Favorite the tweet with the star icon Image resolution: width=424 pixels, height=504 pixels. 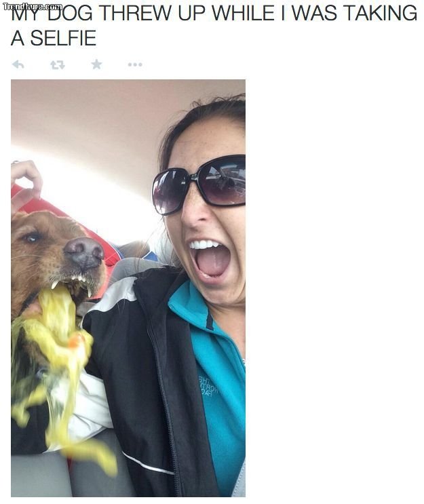pos(96,64)
